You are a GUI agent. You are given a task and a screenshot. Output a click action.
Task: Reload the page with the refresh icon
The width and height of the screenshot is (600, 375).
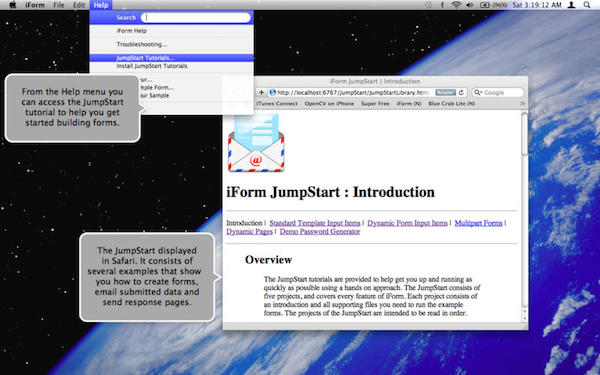461,93
